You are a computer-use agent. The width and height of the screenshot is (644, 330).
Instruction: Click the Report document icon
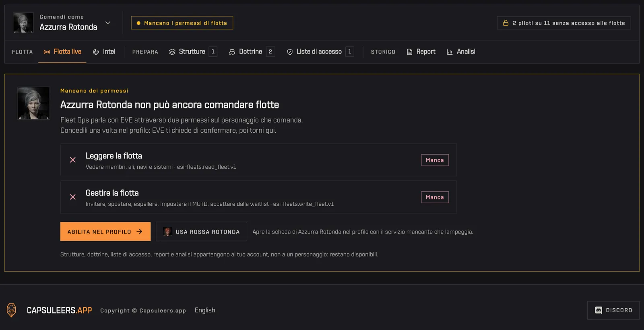coord(410,52)
